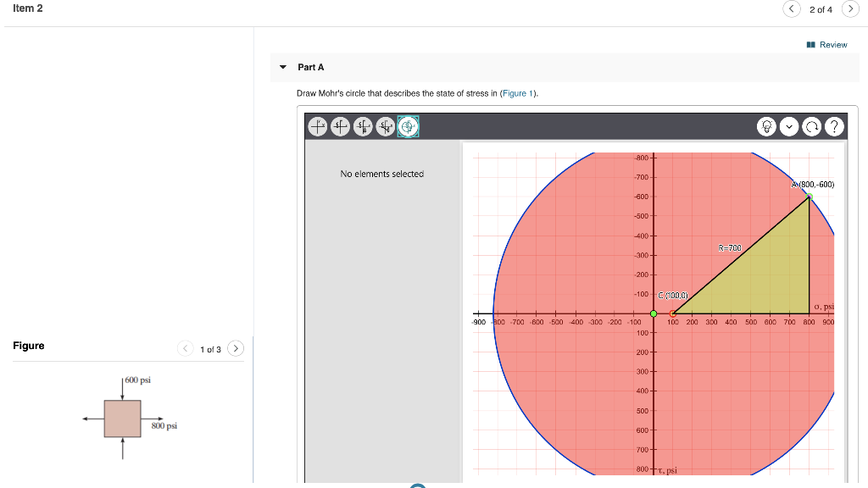The height and width of the screenshot is (488, 868).
Task: Open the dropdown chevron beside the lightbulb icon
Action: (x=790, y=125)
